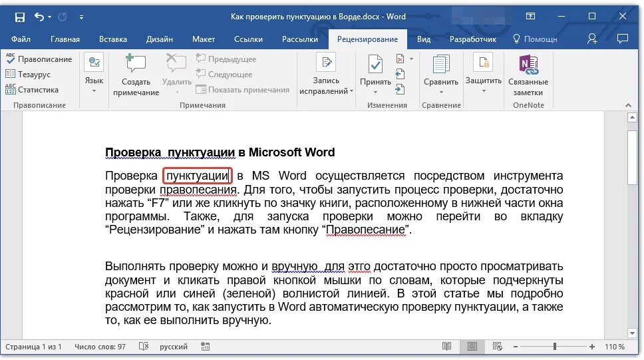Collapse the ribbon with the chevron
Image resolution: width=644 pixels, height=360 pixels.
click(628, 105)
